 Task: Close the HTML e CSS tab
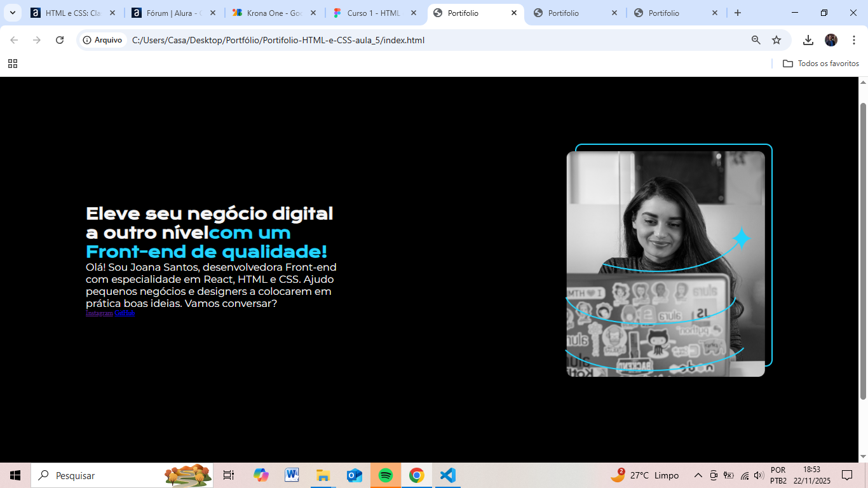pos(112,13)
